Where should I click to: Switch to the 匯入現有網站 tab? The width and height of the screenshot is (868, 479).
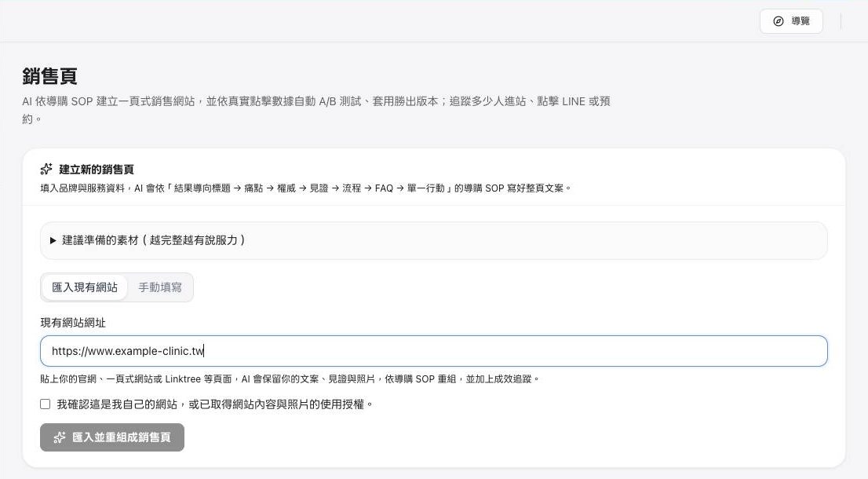[x=85, y=287]
